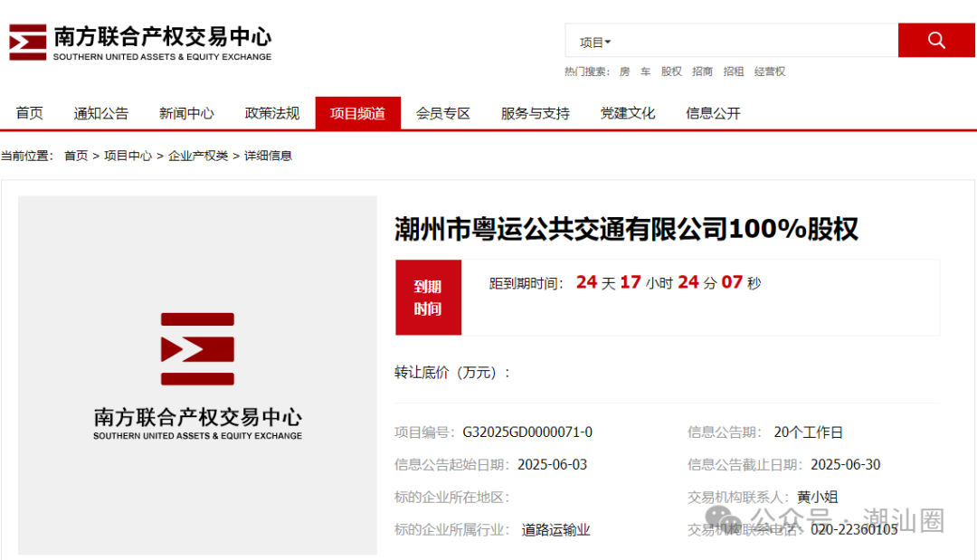Click the phone number 020-22360105
Viewport: 977px width, 560px height.
(x=854, y=529)
